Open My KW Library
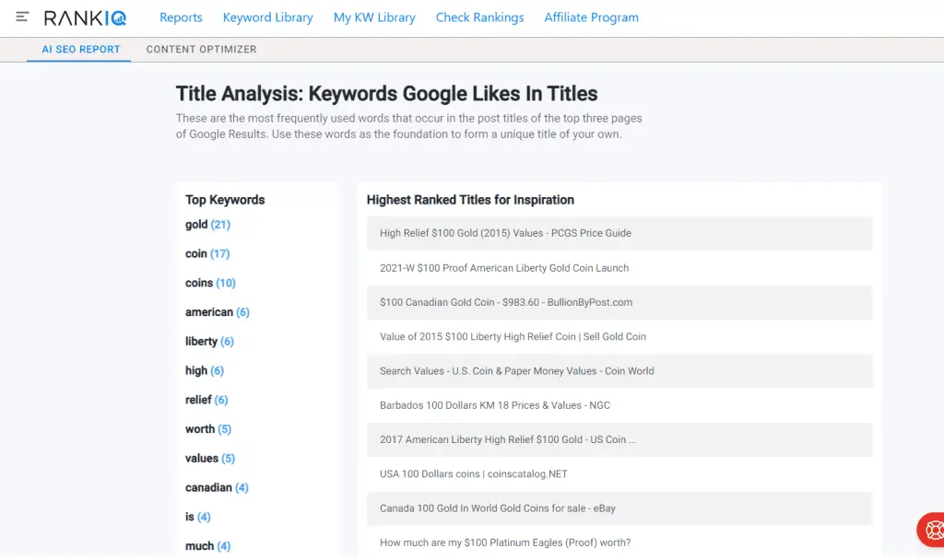 click(374, 17)
